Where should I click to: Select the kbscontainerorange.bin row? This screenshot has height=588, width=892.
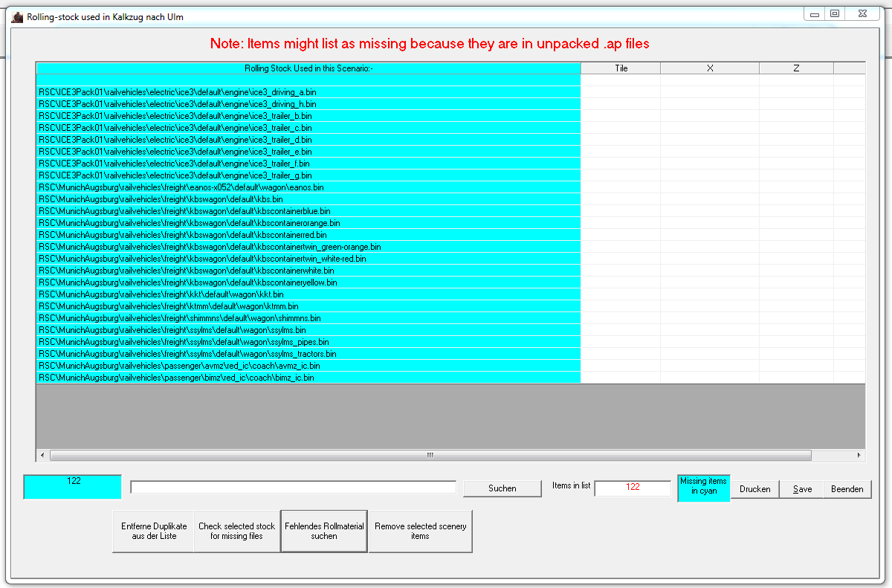[x=308, y=223]
